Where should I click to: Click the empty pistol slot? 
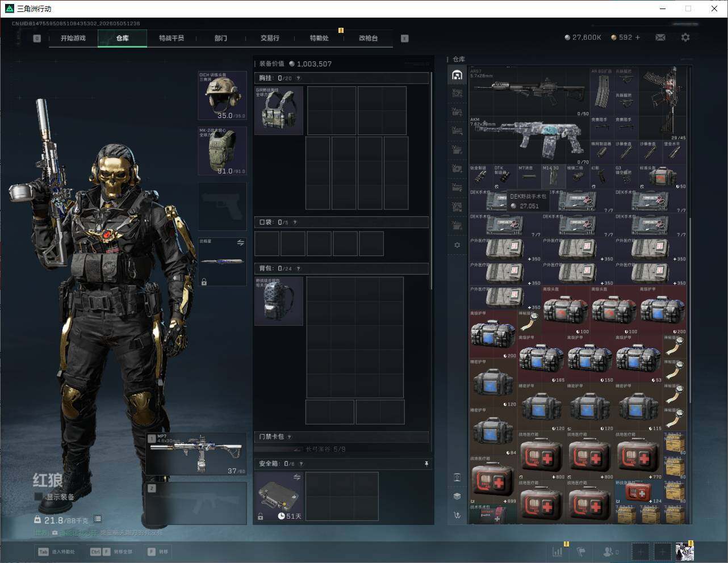pyautogui.click(x=222, y=206)
